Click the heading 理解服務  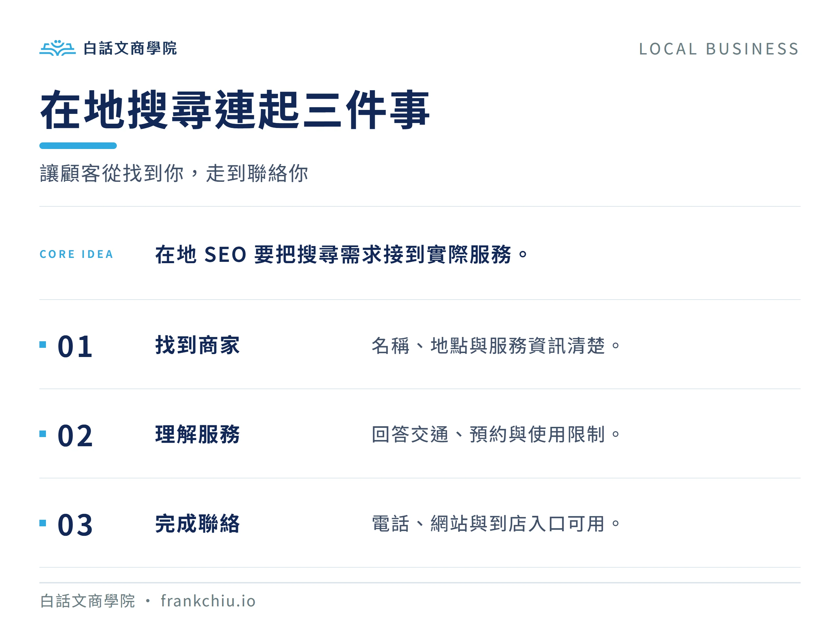coord(198,434)
